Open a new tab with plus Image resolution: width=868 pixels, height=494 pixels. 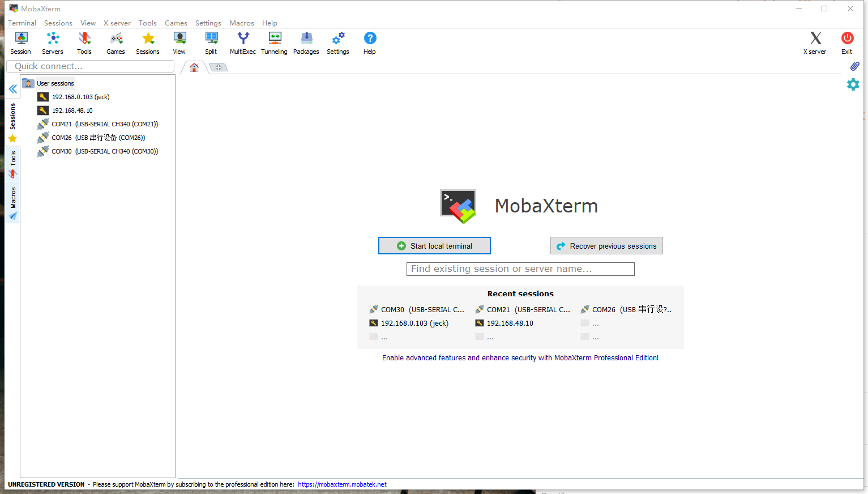pyautogui.click(x=219, y=67)
